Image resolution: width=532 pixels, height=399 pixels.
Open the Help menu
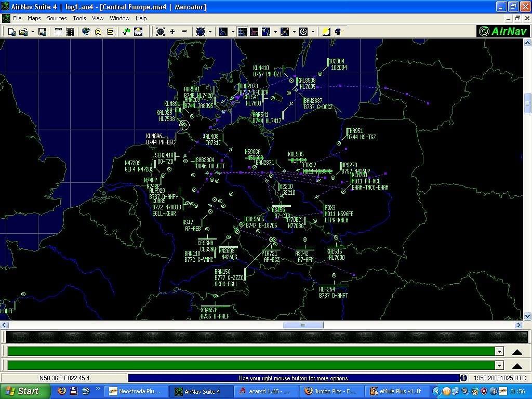tap(141, 18)
